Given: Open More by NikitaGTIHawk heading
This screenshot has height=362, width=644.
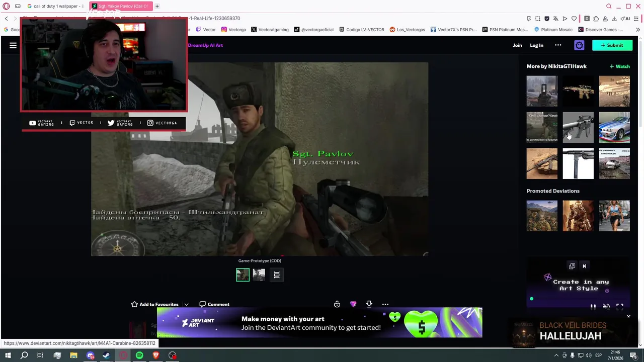Looking at the screenshot, I should point(556,66).
